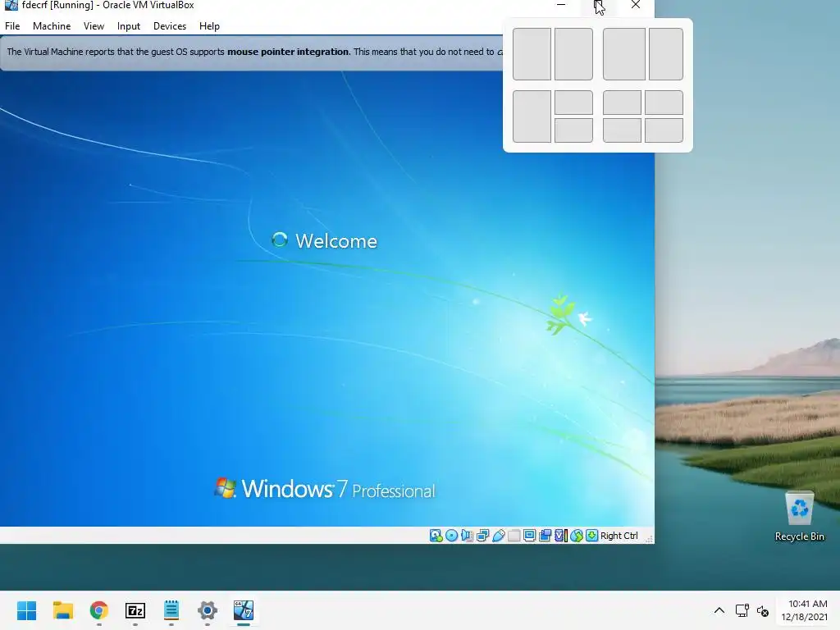
Task: Snap to bottom-left quarter of four-grid layout
Action: 622,130
